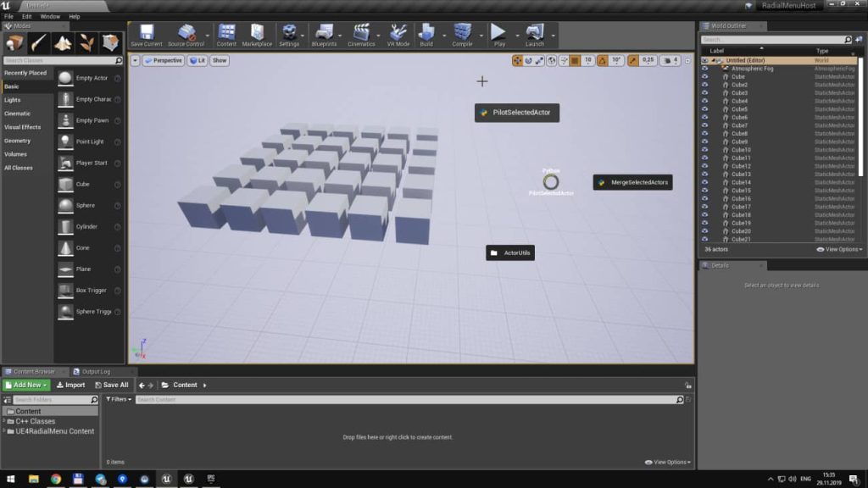This screenshot has height=488, width=868.
Task: Hide Cube5 with its eye icon
Action: [704, 109]
